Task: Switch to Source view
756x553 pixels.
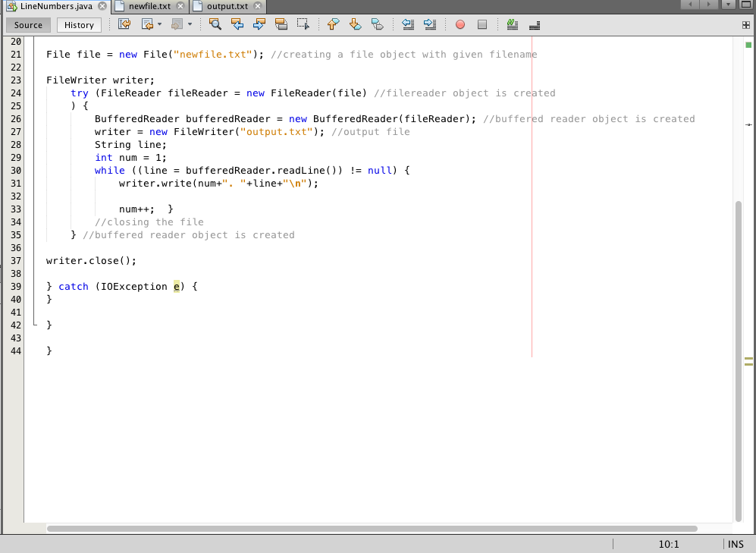Action: pyautogui.click(x=28, y=25)
